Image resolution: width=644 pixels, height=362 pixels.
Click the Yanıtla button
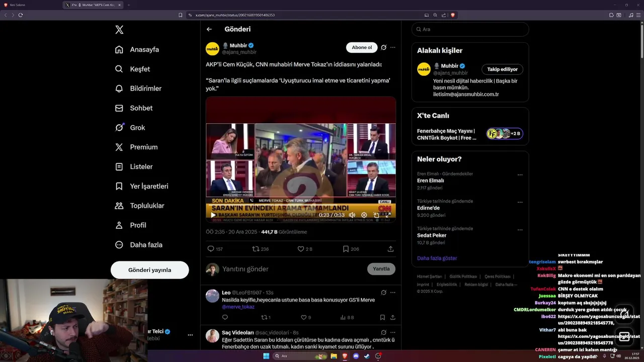(381, 269)
